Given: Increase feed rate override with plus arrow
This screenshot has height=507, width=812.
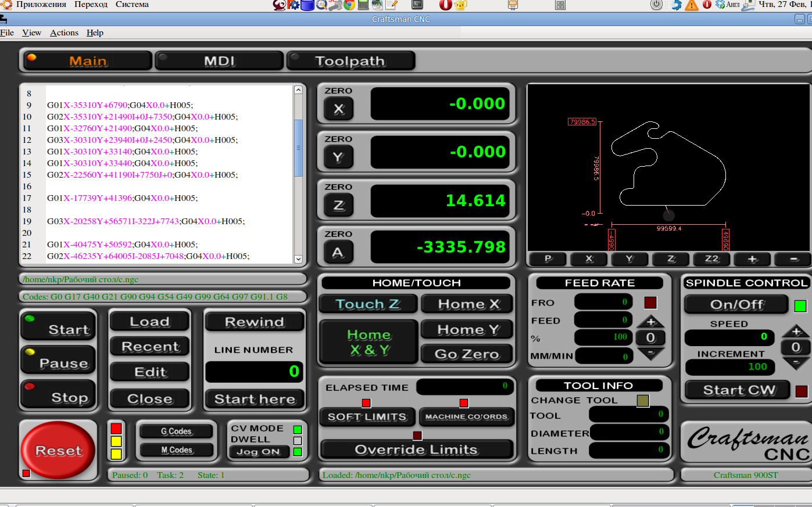Looking at the screenshot, I should tap(650, 321).
